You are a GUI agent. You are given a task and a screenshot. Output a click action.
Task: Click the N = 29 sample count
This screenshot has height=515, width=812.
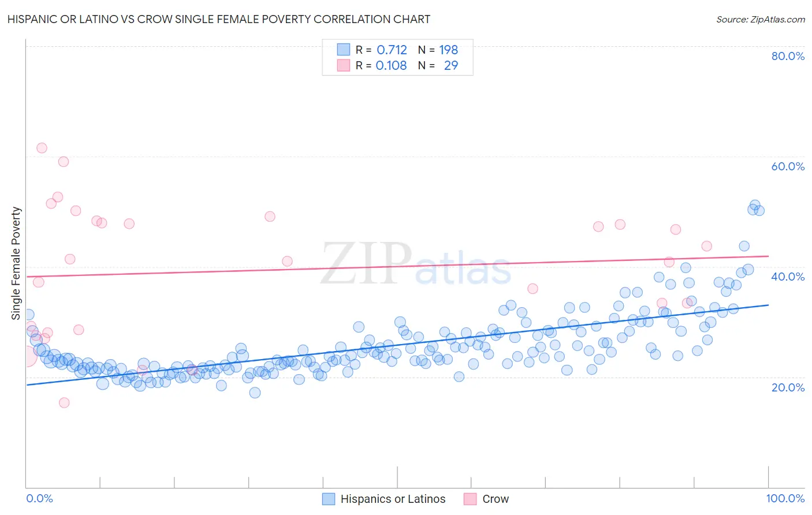(x=438, y=65)
